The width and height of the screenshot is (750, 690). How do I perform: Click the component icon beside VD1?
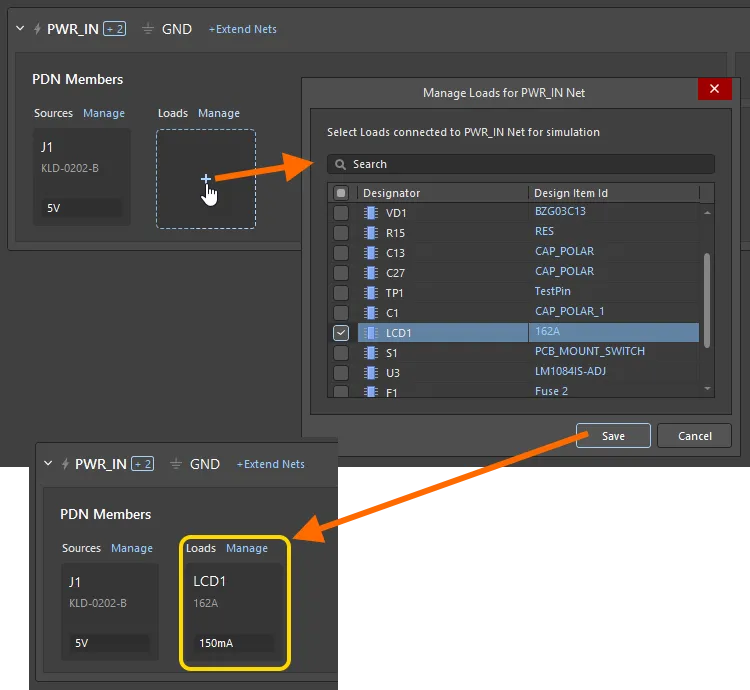click(x=370, y=213)
